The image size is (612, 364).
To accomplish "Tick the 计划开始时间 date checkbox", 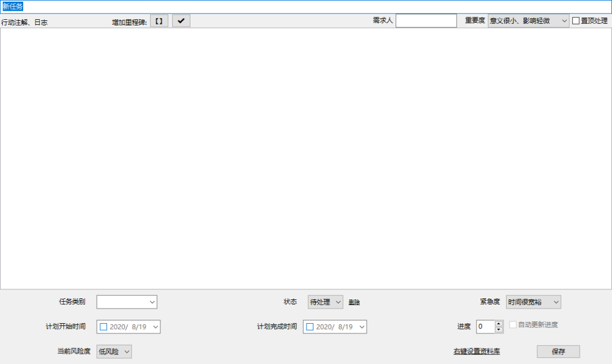I will (104, 327).
